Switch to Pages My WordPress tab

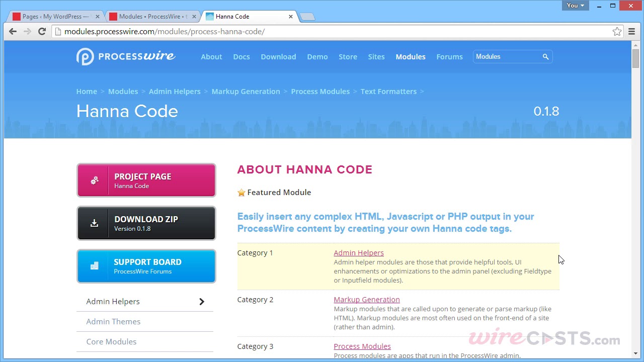56,17
